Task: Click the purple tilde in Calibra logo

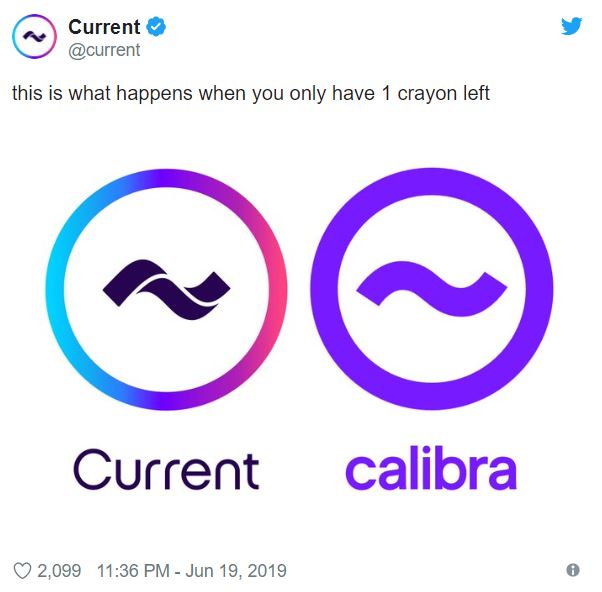Action: point(432,289)
